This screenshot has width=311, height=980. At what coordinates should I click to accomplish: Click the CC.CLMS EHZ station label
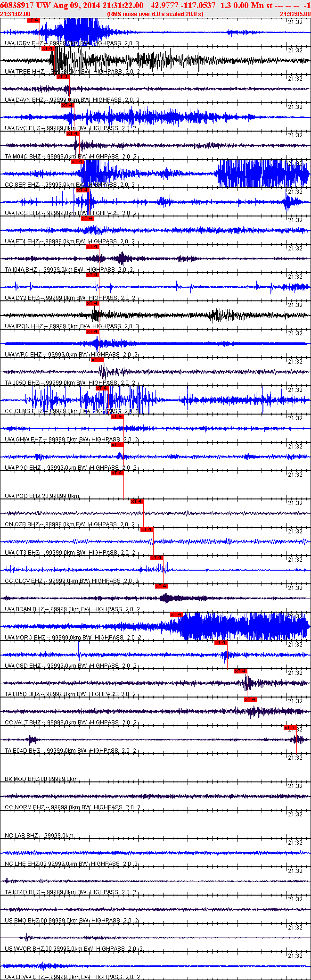pos(24,411)
